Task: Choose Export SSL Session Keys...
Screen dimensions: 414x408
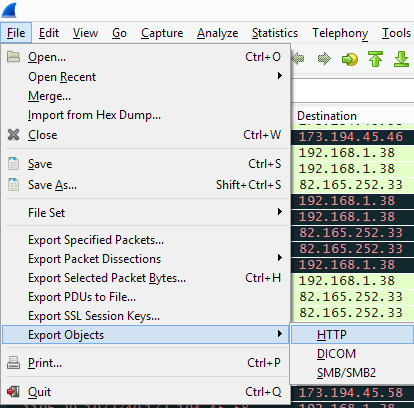Action: [x=145, y=316]
